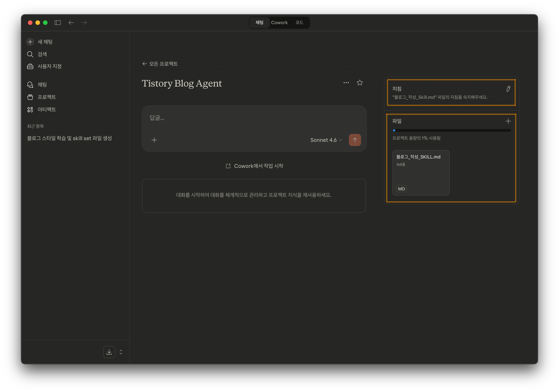Click the send arrow button
Screen dimensions: 559x392
(355, 140)
